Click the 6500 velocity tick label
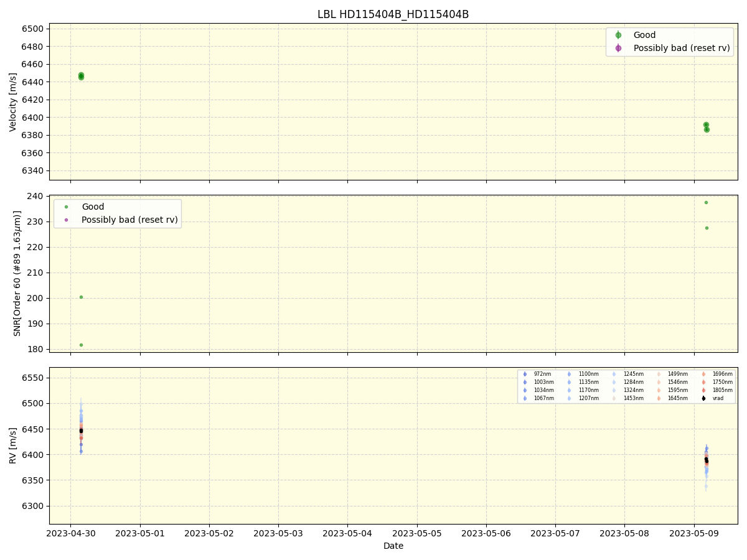747x560 pixels. 32,29
